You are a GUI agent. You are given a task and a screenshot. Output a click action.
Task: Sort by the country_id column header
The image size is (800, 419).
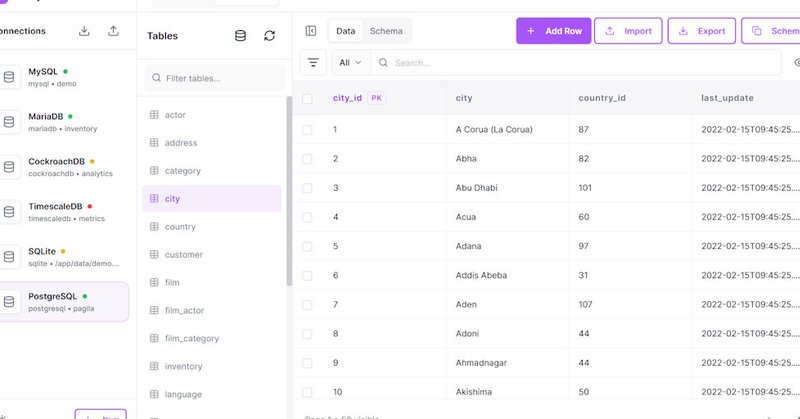coord(602,98)
